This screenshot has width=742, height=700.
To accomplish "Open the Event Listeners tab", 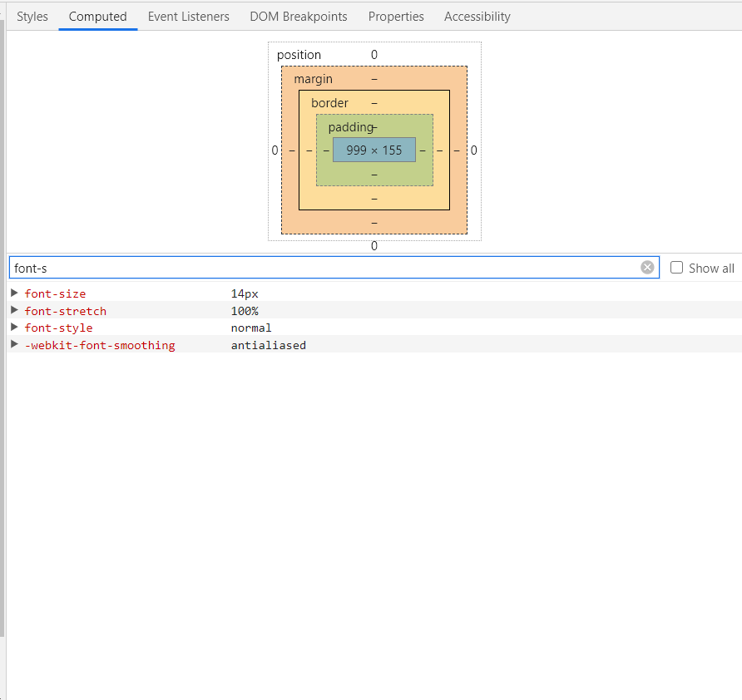I will pyautogui.click(x=188, y=17).
